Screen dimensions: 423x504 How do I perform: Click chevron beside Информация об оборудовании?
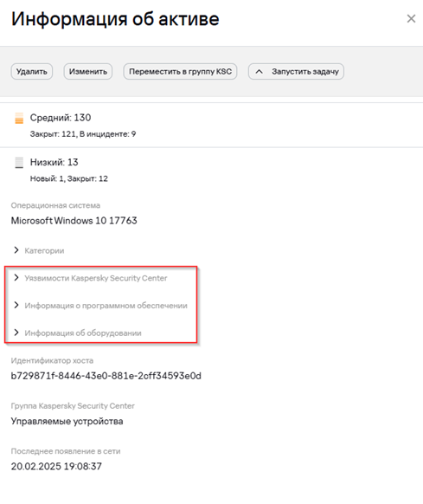pos(16,333)
